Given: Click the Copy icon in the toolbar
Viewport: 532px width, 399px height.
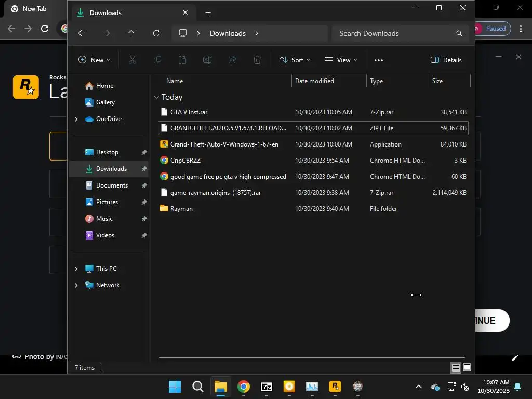Looking at the screenshot, I should tap(157, 60).
